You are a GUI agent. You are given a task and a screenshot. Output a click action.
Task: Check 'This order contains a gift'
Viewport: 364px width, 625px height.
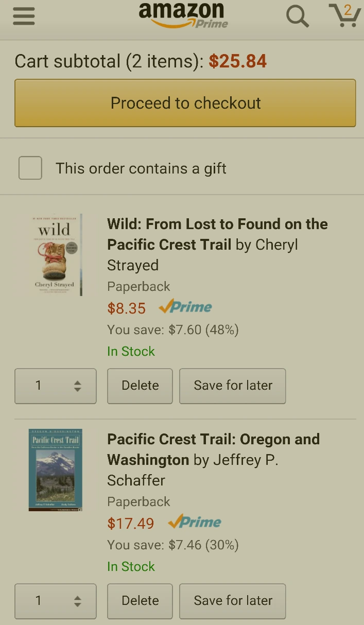coord(30,168)
